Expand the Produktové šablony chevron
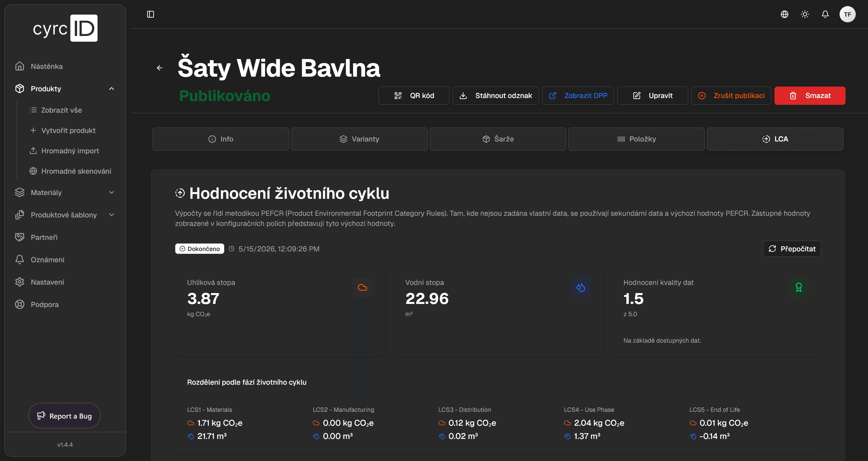 (112, 215)
